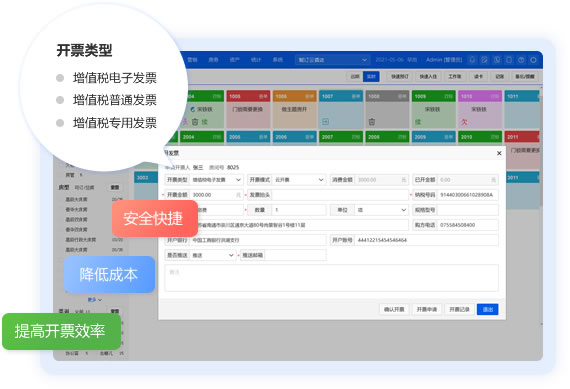
Task: Click the power icon at header's far right
Action: (x=533, y=60)
